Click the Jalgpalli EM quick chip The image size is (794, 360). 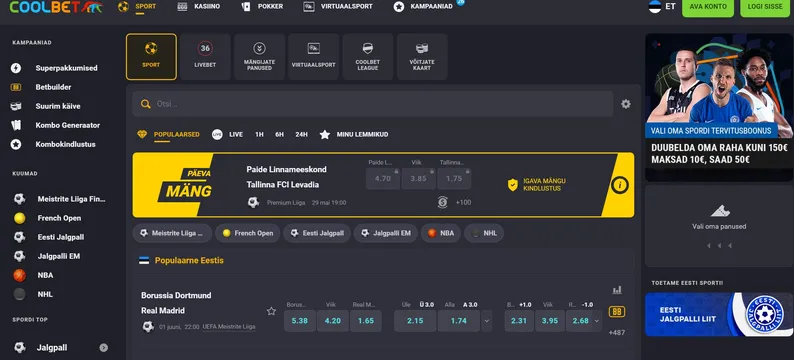tap(385, 233)
